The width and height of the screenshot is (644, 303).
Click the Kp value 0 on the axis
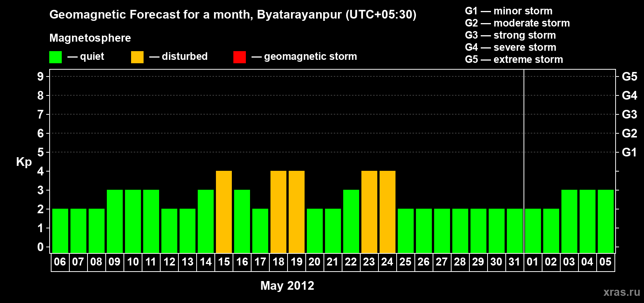point(41,247)
